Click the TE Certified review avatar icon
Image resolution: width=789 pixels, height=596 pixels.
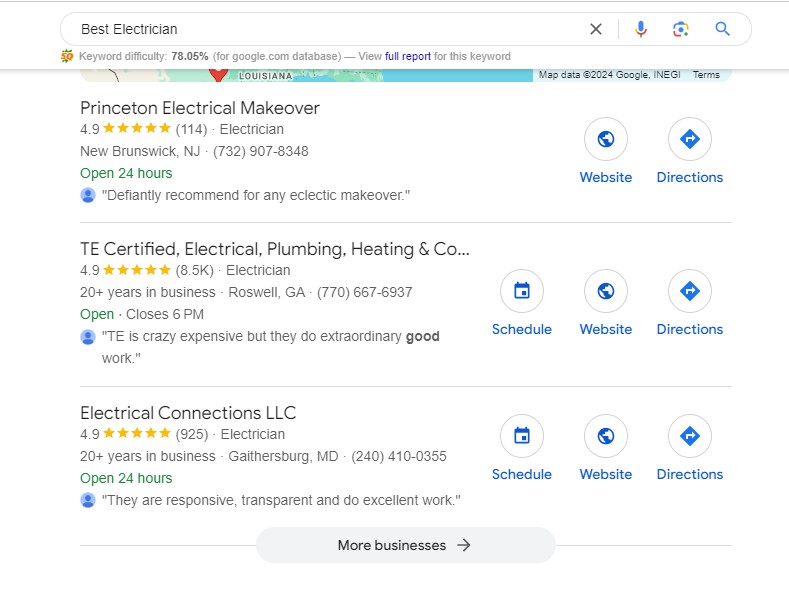[88, 337]
